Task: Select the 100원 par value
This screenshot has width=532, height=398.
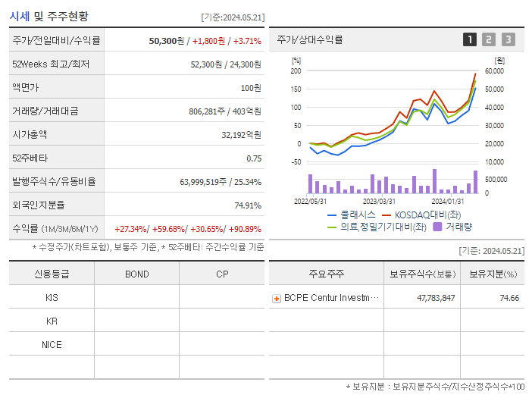Action: click(x=251, y=88)
